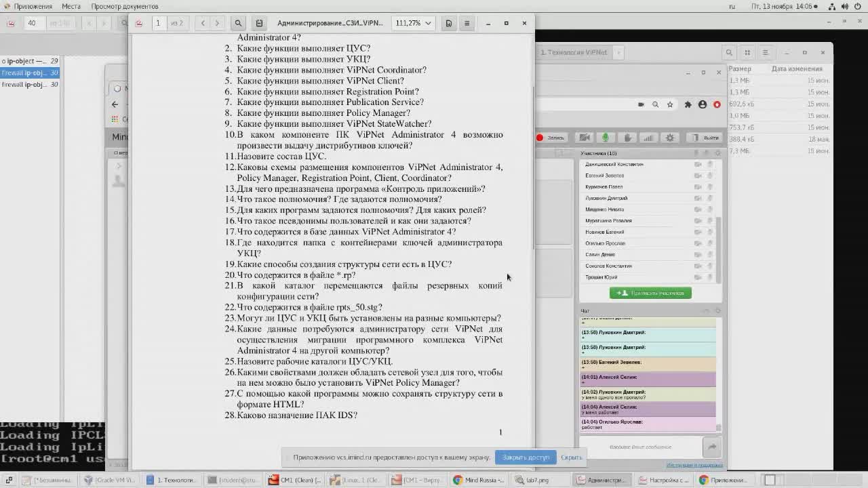868x488 pixels.
Task: Click back arrow in background browser window
Action: [115, 104]
